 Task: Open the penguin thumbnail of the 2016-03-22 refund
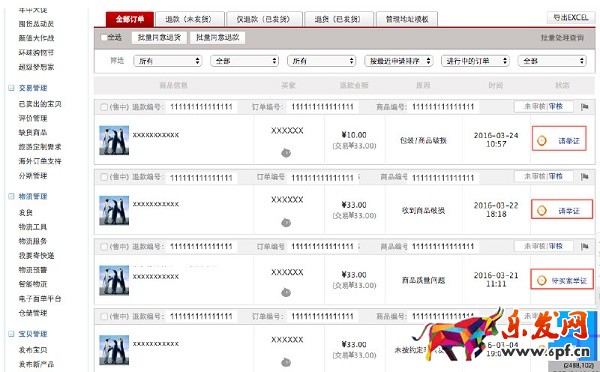(114, 210)
